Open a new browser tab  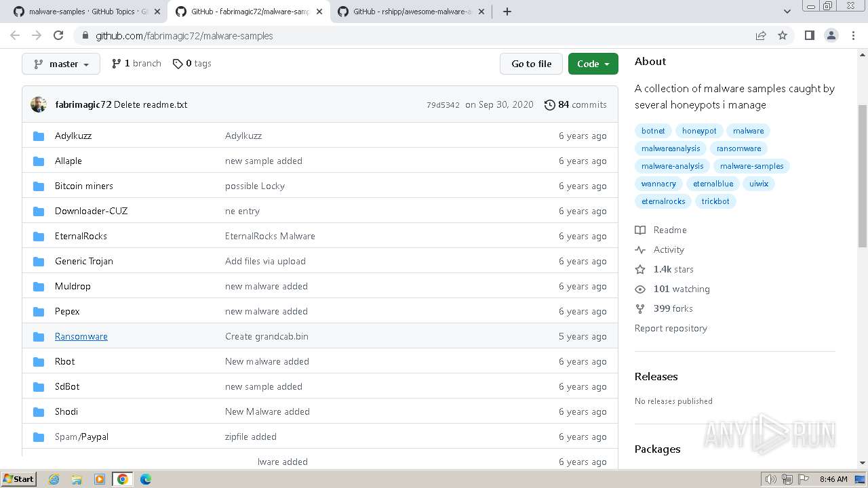[x=507, y=12]
